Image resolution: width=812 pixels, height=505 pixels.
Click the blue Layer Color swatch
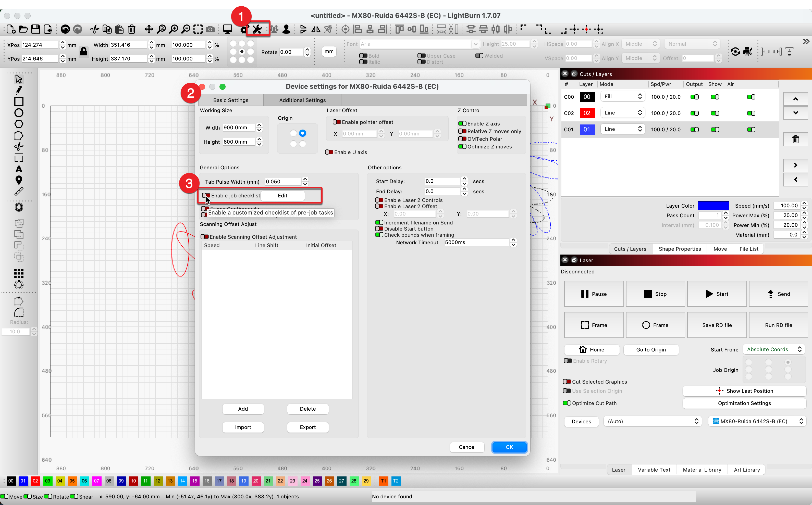click(713, 205)
